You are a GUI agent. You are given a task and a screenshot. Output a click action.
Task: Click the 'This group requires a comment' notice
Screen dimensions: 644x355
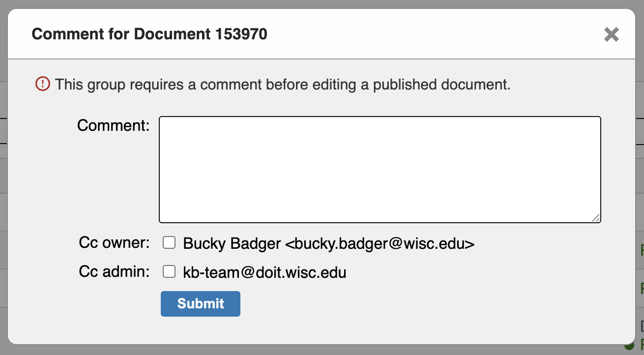[x=283, y=85]
